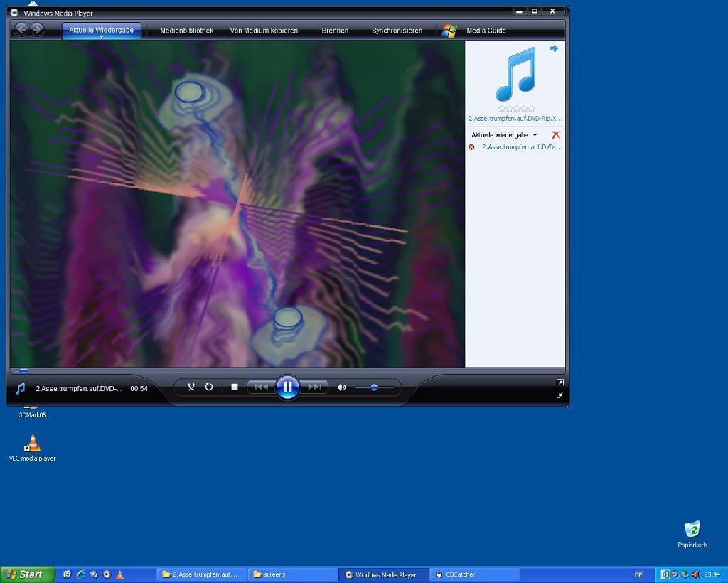Launch Outlook Express from quick launch
This screenshot has width=728, height=583.
tap(67, 574)
